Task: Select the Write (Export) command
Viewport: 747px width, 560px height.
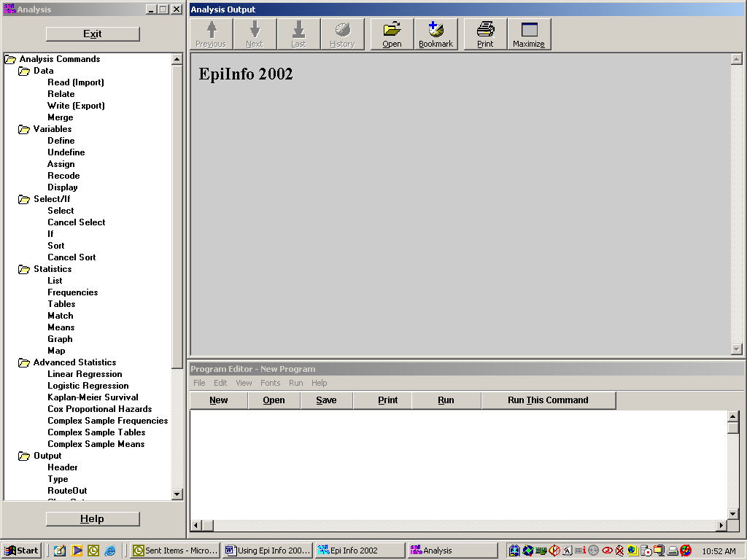Action: [76, 106]
